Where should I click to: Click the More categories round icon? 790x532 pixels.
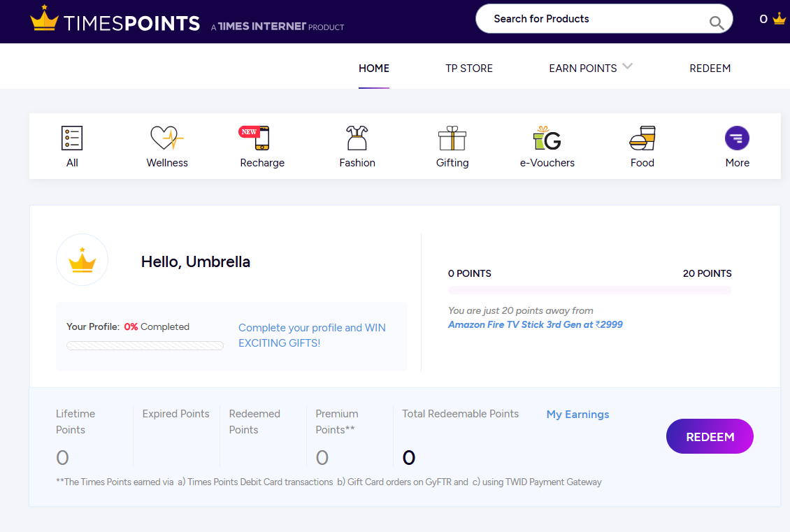(737, 138)
